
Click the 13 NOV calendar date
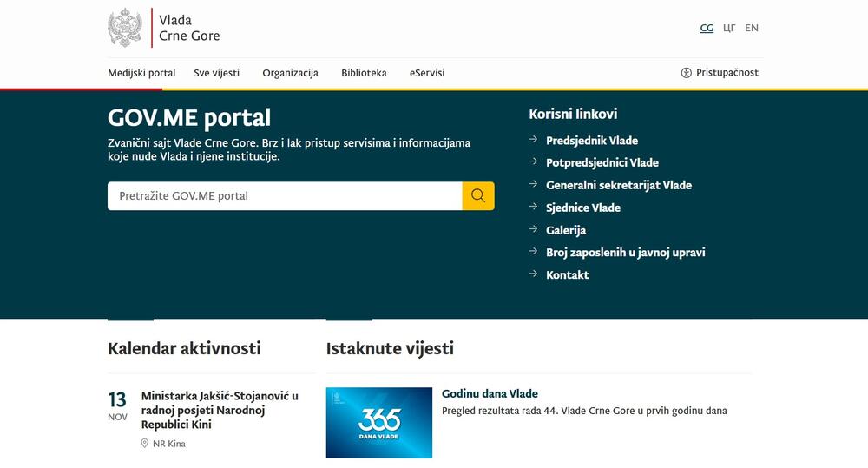[117, 405]
